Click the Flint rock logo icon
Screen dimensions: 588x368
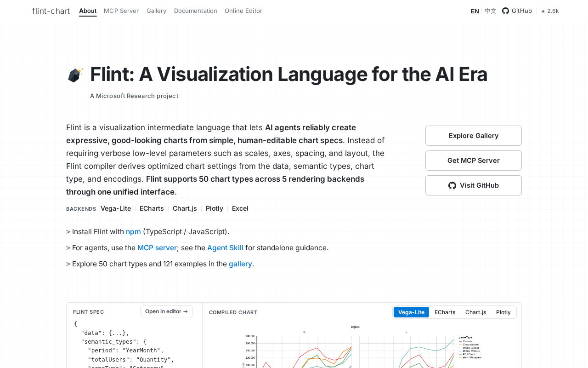tap(75, 75)
